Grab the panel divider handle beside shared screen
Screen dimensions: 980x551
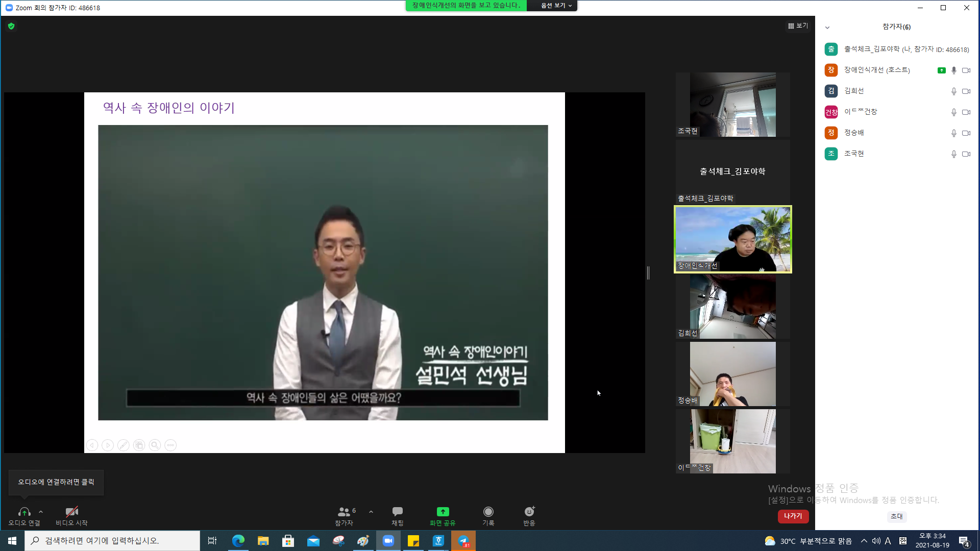[648, 273]
